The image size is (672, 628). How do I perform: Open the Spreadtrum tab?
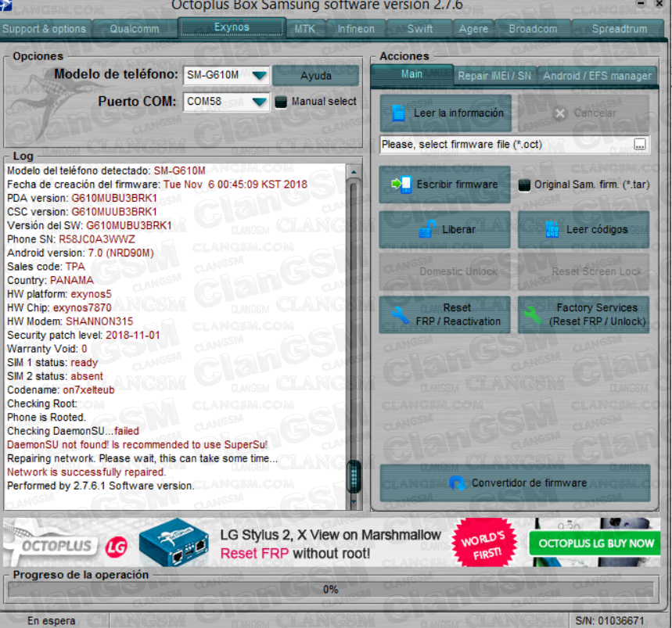620,29
